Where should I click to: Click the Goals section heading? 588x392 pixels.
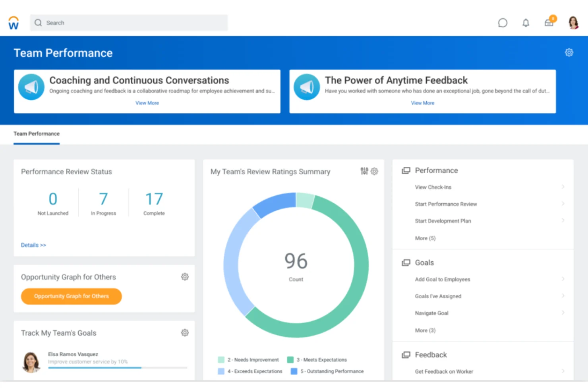point(424,263)
